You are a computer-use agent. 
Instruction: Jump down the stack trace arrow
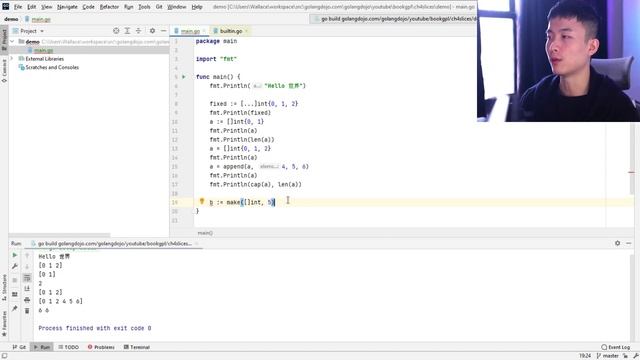click(27, 267)
